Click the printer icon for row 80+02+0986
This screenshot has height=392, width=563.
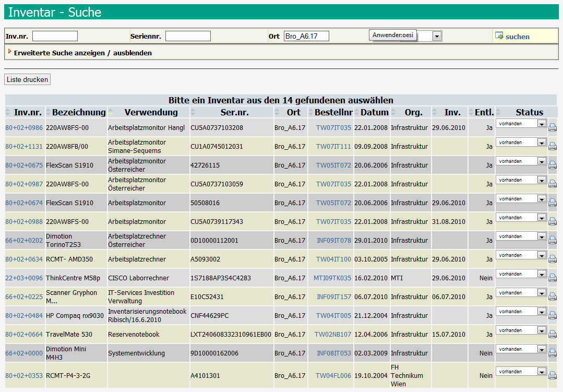point(552,128)
